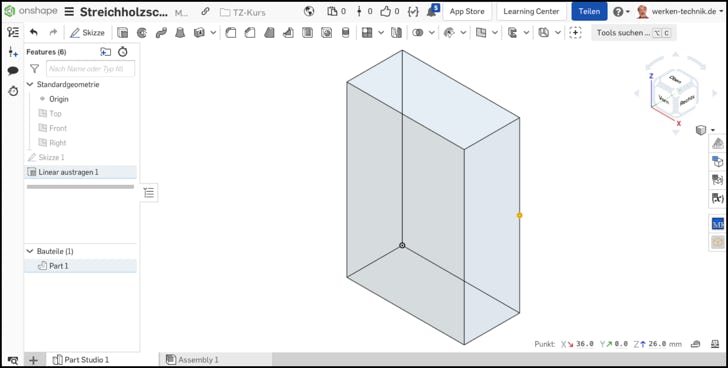Screen dimensions: 728x368
Task: Open the Learning Center button
Action: tap(531, 12)
